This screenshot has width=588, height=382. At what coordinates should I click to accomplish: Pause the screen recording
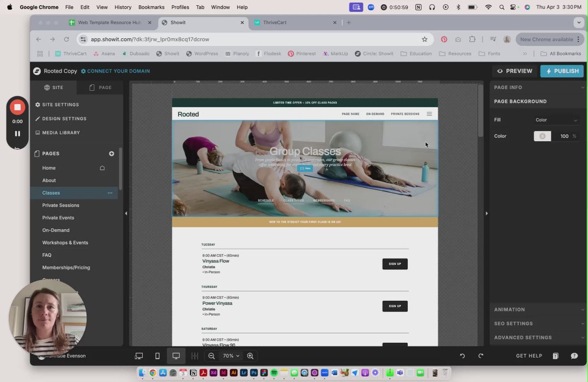(17, 134)
